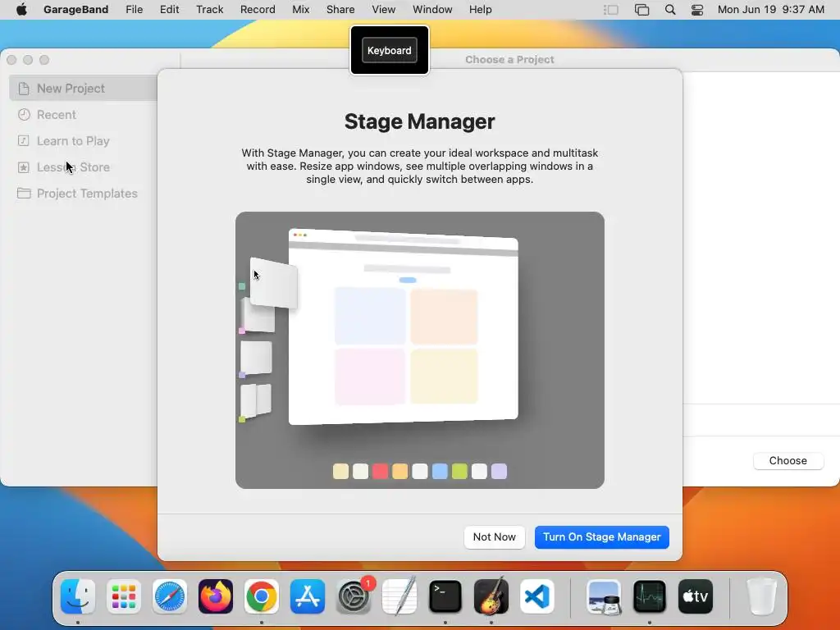Click the sidebar-style icon left of the Stage Manager icon
The image size is (840, 630).
click(x=610, y=10)
